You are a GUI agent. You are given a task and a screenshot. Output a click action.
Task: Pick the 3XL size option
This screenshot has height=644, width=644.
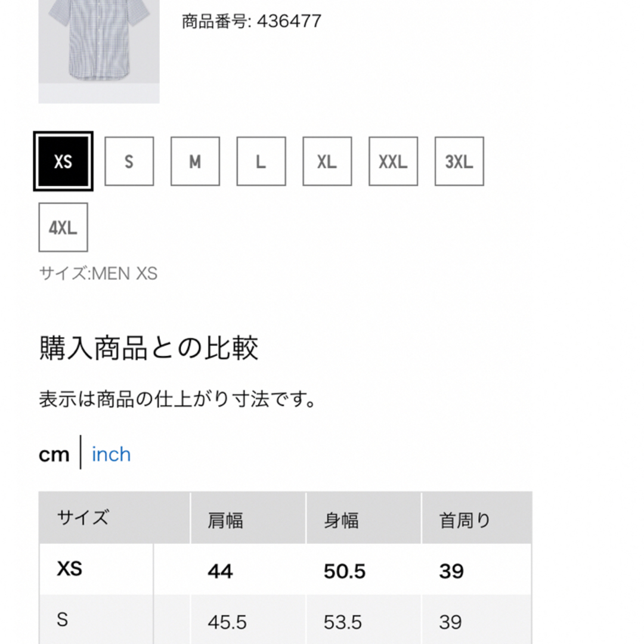tap(459, 162)
